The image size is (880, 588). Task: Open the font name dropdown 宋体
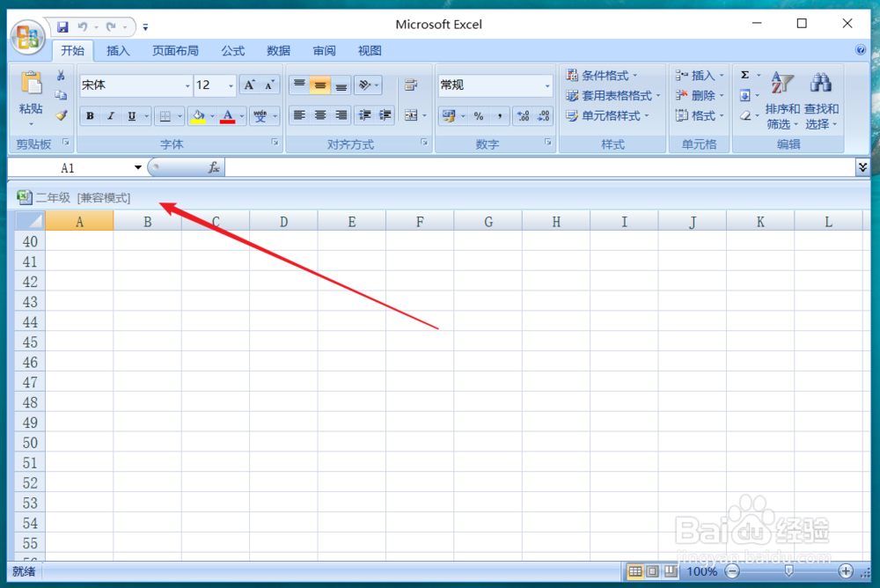coord(187,85)
